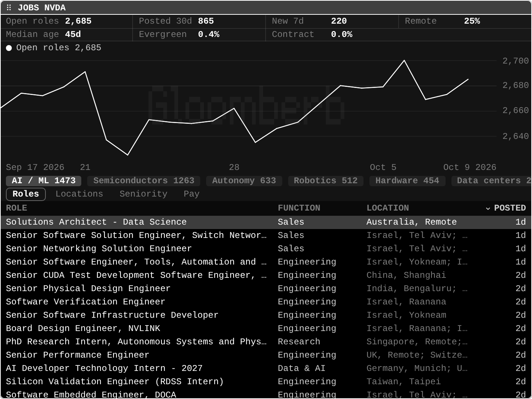The image size is (532, 399).
Task: Open Solutions Architect - Data Science role
Action: tap(266, 222)
